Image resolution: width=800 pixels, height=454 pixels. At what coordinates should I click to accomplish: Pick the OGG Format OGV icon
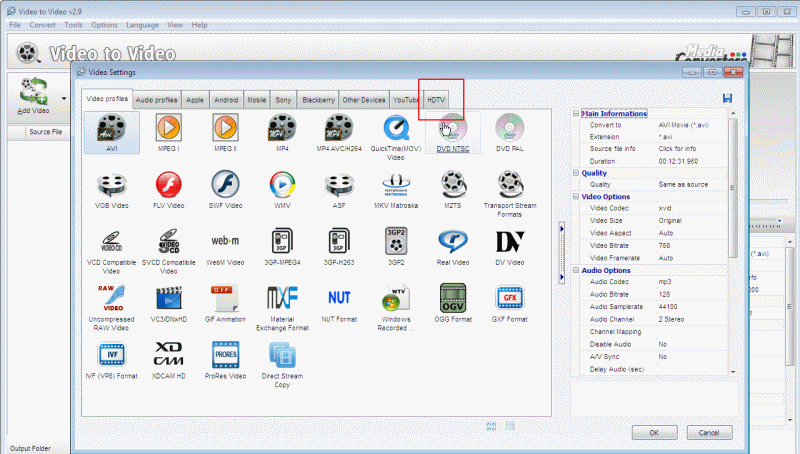coord(453,298)
